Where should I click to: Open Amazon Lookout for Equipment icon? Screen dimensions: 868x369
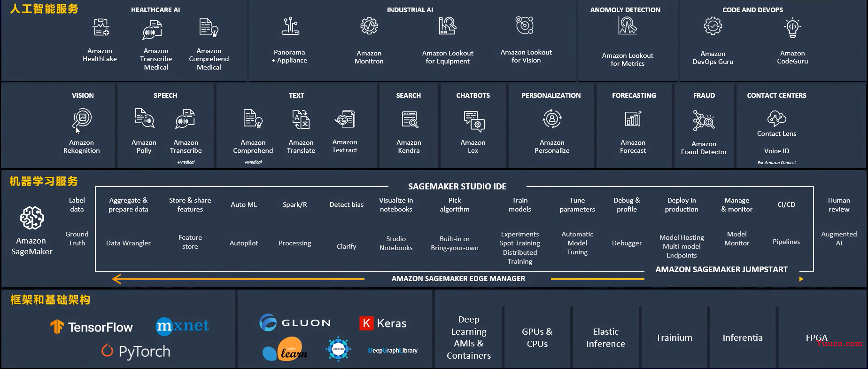(447, 26)
